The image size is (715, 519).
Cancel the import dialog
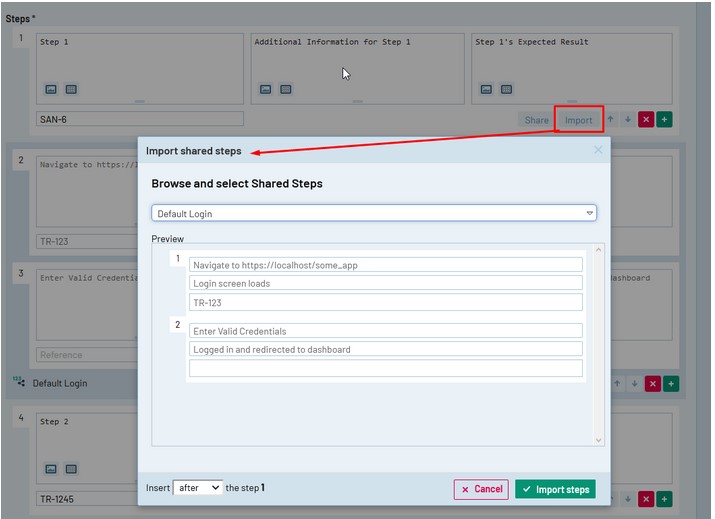pos(481,489)
